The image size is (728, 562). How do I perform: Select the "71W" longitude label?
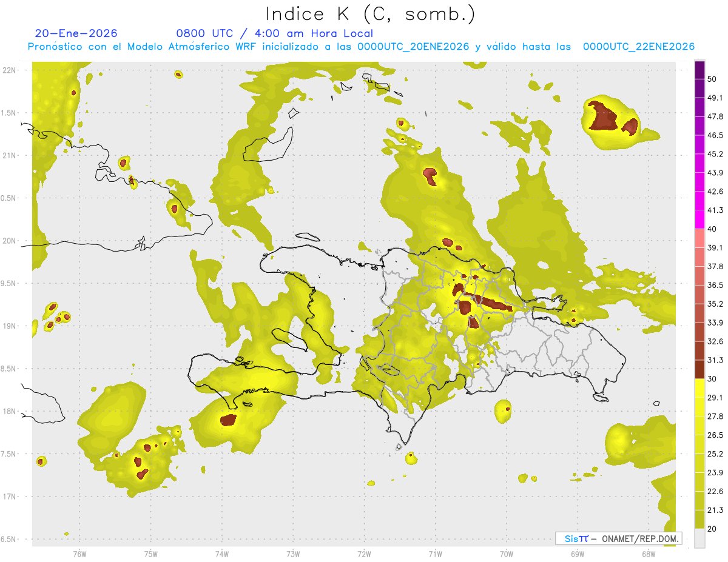[x=435, y=554]
